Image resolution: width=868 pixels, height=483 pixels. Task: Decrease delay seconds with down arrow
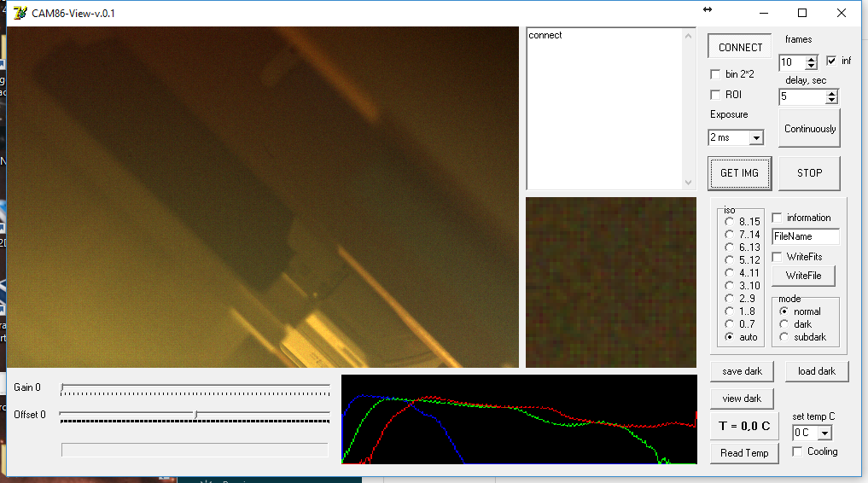point(831,100)
